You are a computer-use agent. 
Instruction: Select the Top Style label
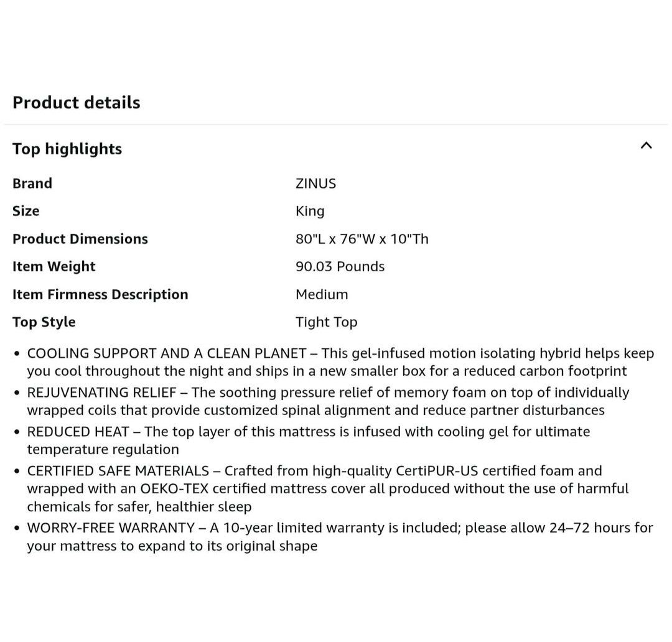(x=44, y=322)
